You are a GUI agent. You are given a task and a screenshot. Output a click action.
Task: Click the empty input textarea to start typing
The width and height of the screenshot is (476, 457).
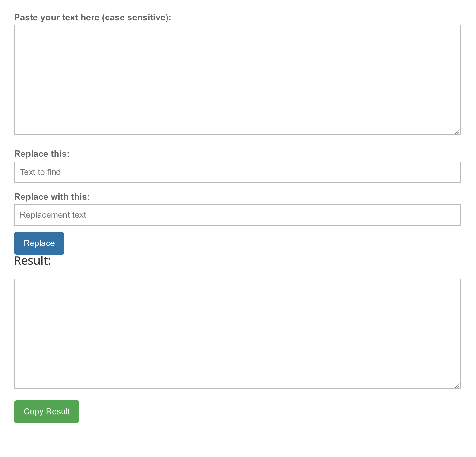click(237, 80)
